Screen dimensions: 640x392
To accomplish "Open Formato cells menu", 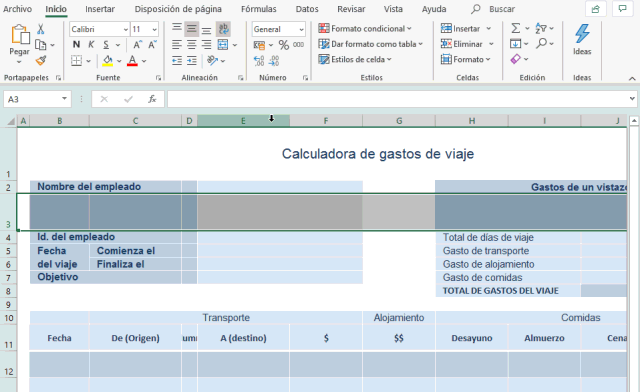I will tap(466, 60).
